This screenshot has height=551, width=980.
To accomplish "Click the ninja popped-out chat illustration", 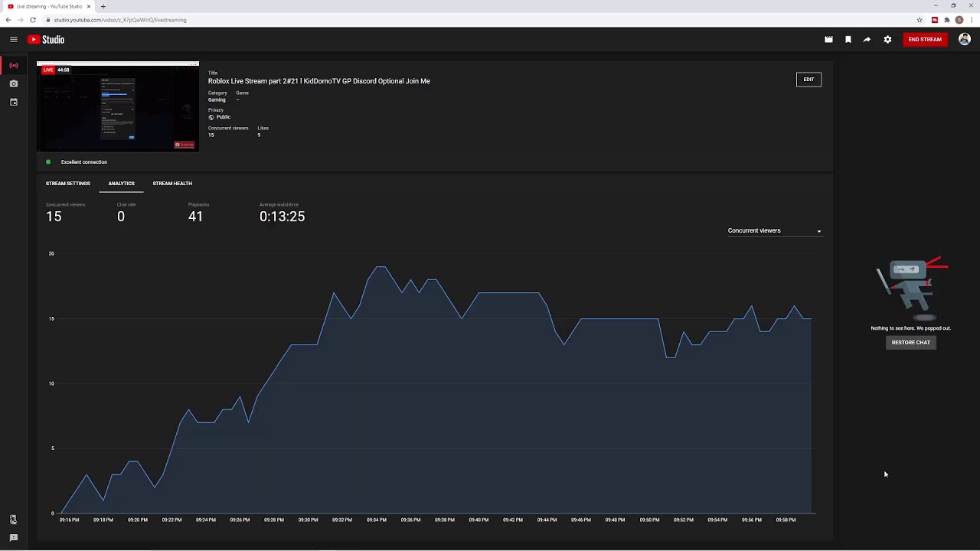I will 912,289.
